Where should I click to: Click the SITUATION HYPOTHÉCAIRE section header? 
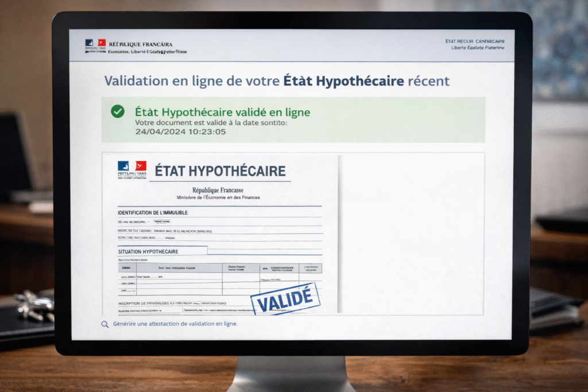click(x=149, y=251)
